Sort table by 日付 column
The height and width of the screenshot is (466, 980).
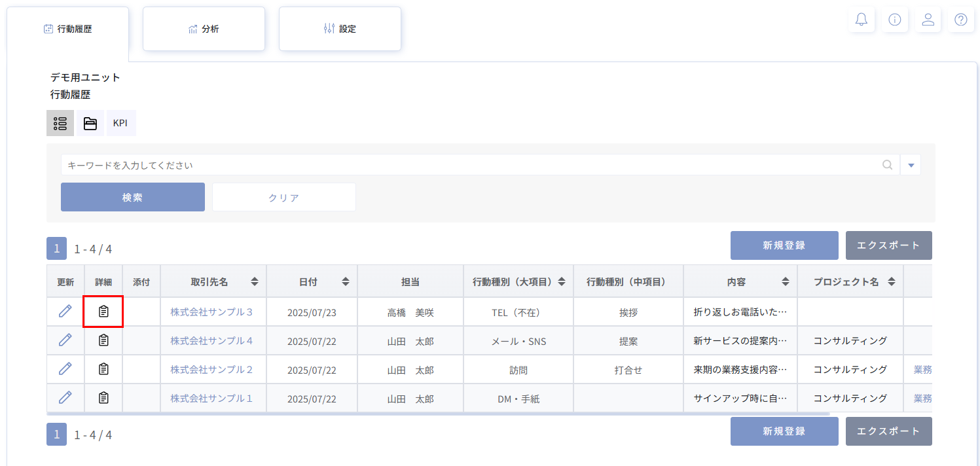point(346,282)
